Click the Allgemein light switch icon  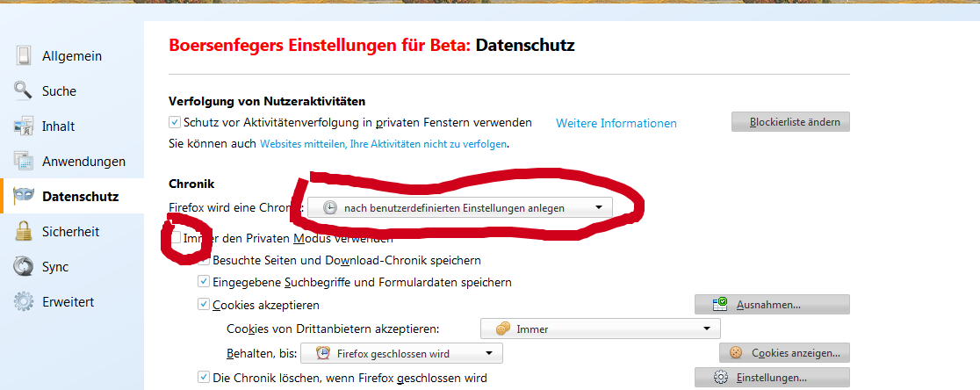pyautogui.click(x=24, y=55)
